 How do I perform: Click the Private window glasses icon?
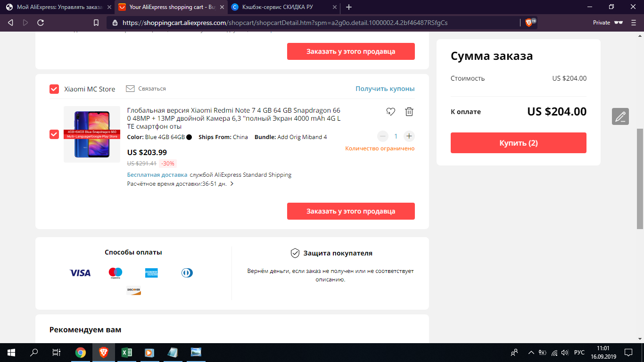click(619, 23)
